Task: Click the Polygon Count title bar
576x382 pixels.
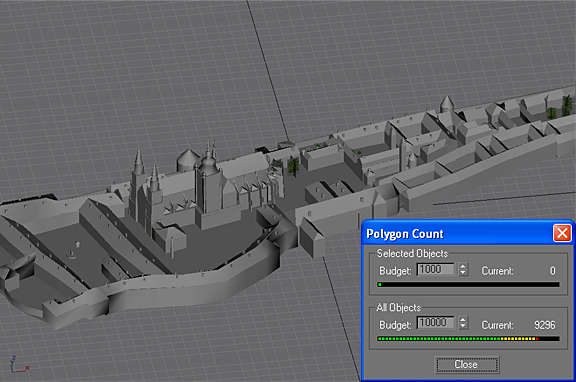Action: [457, 234]
